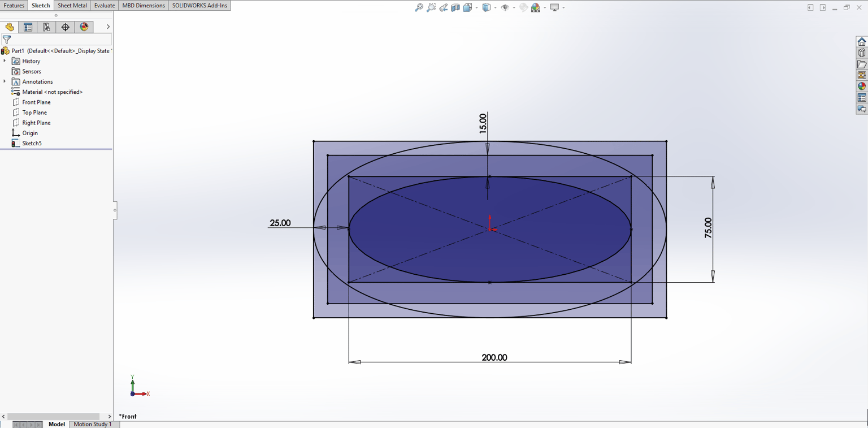868x428 pixels.
Task: Open Design Library in task pane
Action: (862, 53)
